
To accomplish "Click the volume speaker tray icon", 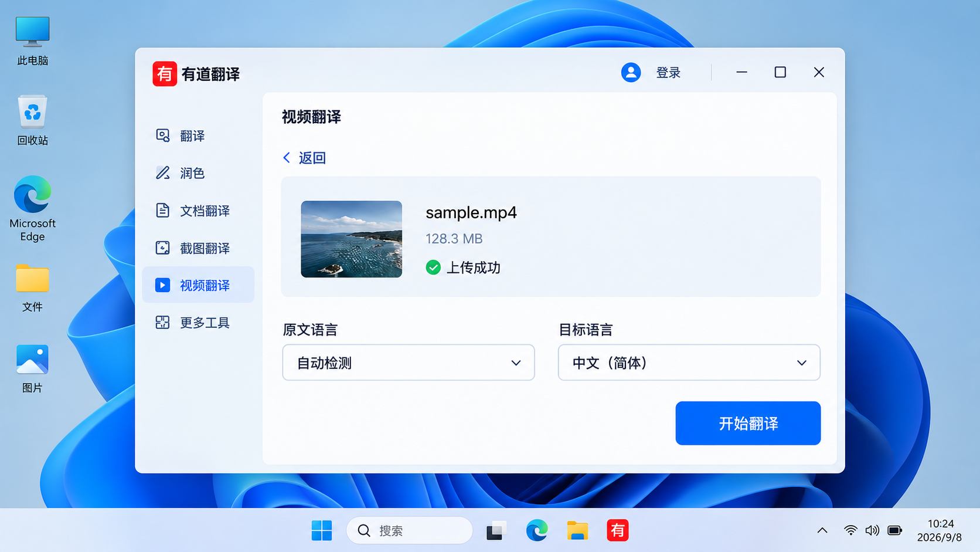I will [872, 530].
